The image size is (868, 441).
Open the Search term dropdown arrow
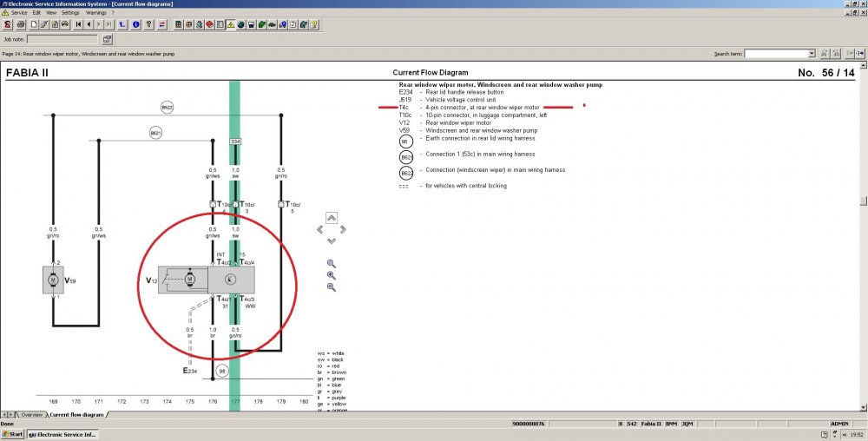812,54
